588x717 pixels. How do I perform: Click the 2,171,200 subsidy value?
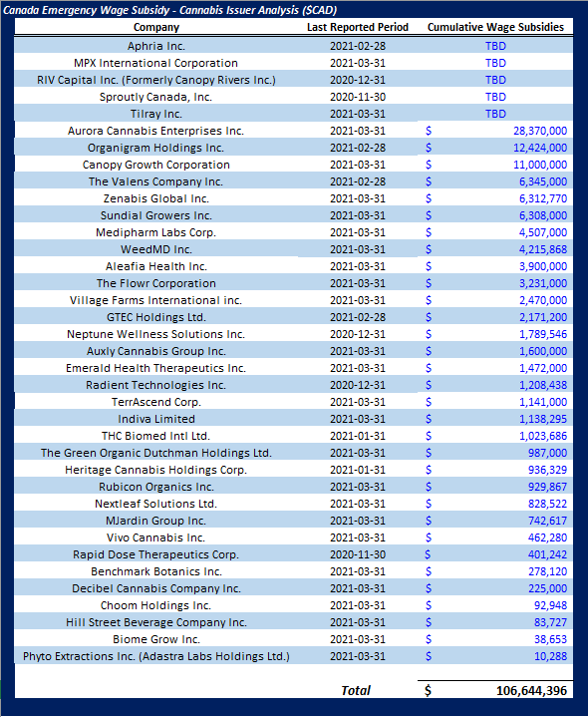click(x=543, y=317)
